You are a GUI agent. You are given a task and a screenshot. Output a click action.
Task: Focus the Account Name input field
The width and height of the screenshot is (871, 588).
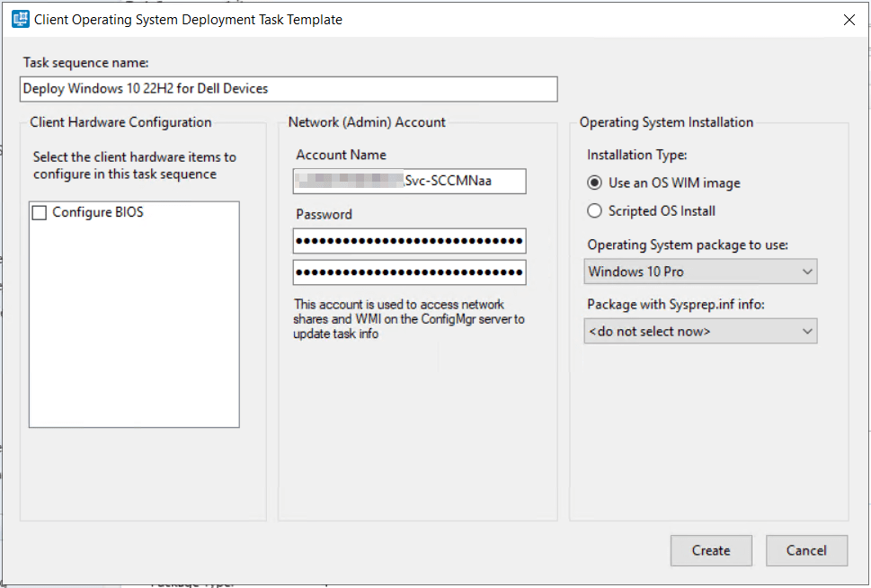409,182
